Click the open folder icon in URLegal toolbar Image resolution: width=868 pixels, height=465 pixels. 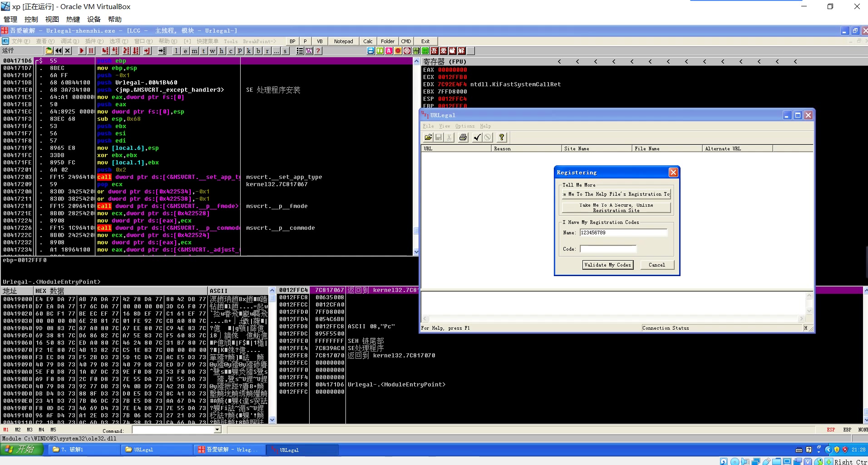click(x=428, y=137)
